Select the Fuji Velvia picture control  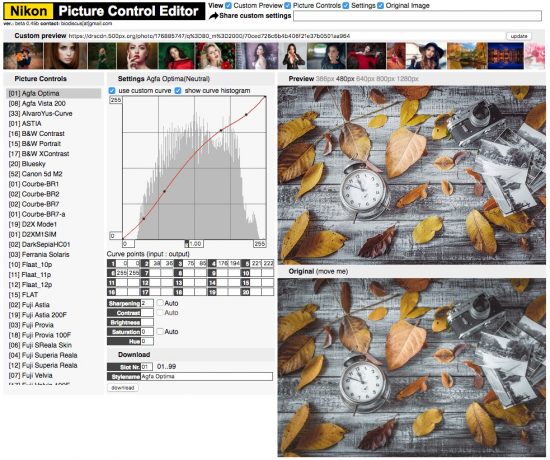(31, 375)
